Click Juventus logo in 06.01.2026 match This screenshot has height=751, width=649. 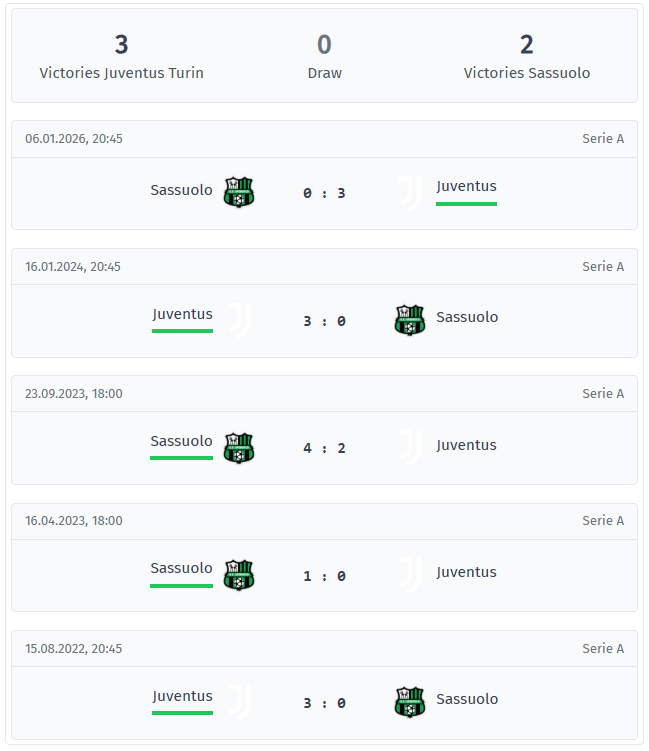pos(410,192)
